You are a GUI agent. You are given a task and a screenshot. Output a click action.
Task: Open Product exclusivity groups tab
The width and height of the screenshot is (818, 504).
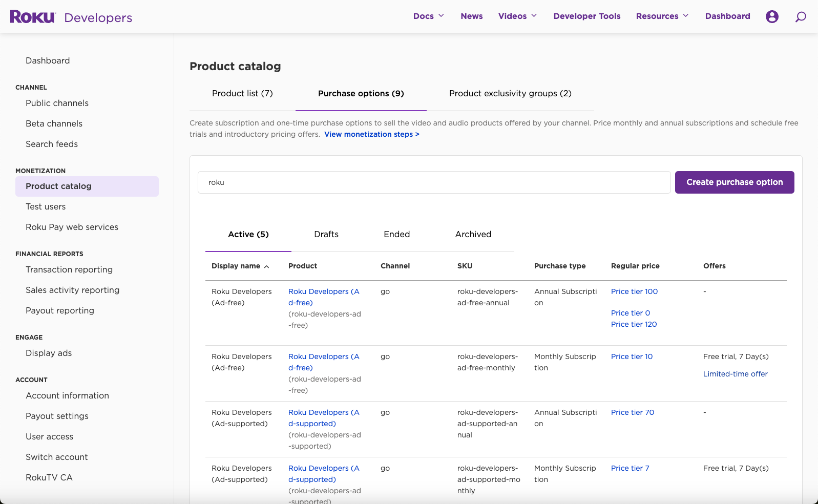510,94
